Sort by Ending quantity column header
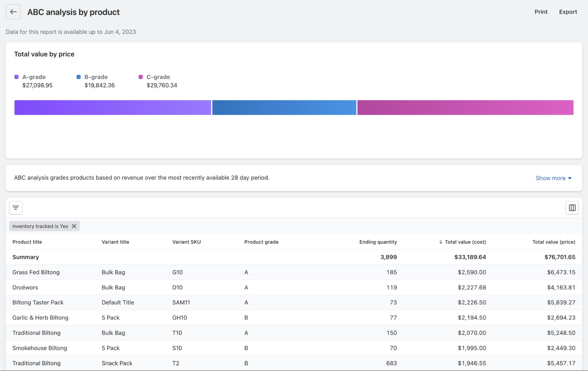Screen dimensions: 588x371 click(378, 242)
